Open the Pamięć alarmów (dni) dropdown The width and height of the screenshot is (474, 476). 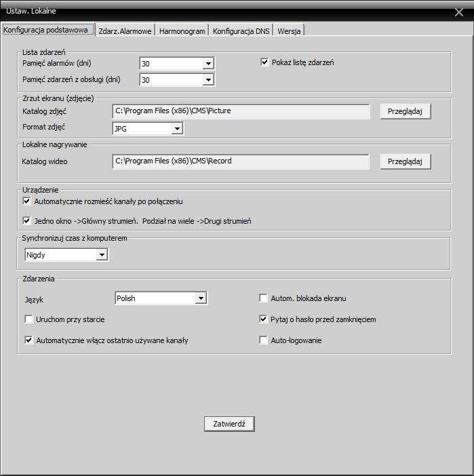pos(177,64)
